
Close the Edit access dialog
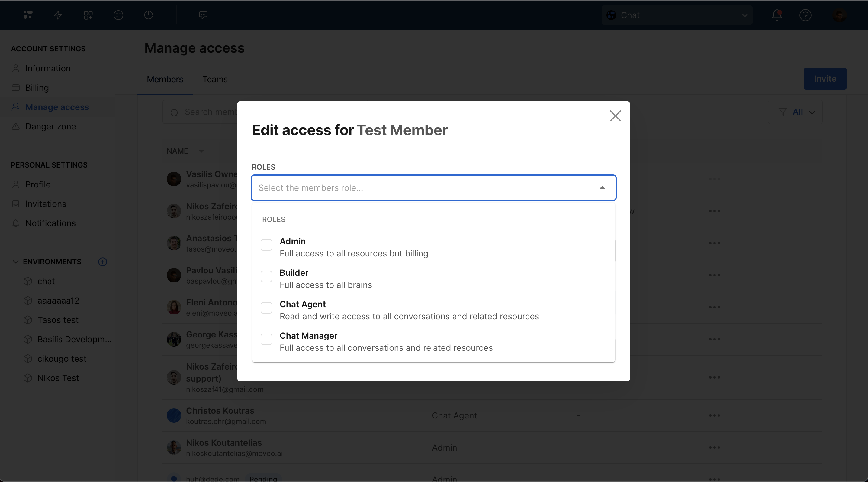click(x=615, y=116)
